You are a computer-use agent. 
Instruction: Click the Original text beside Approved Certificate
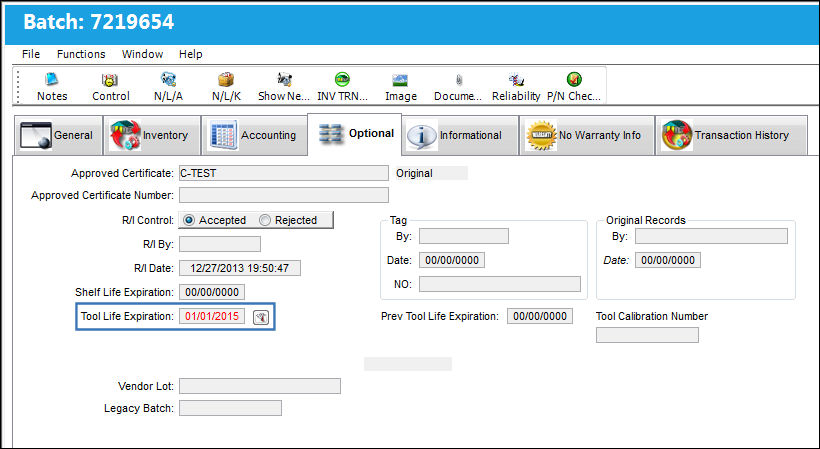414,174
